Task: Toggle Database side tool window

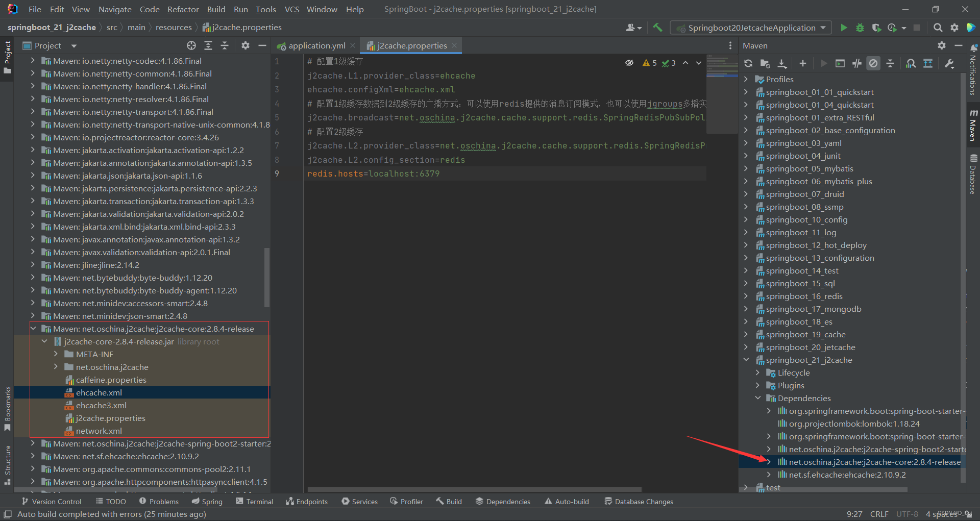Action: [x=973, y=174]
